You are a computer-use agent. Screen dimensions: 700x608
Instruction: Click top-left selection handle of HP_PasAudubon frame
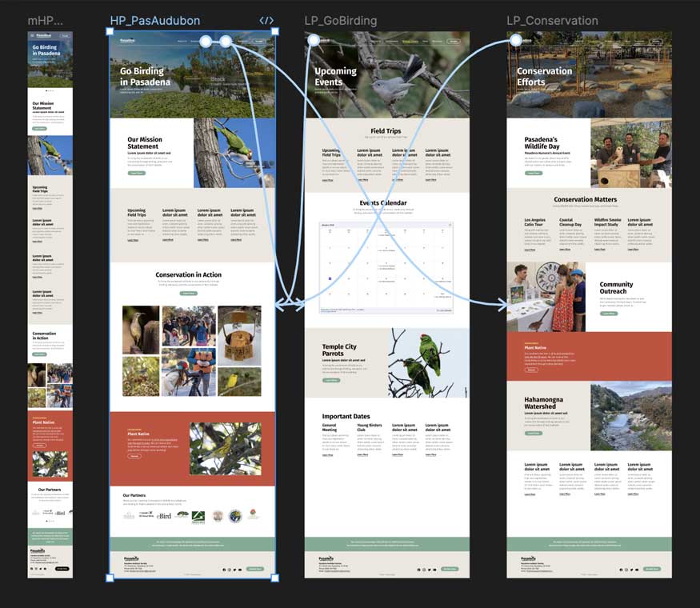(110, 32)
